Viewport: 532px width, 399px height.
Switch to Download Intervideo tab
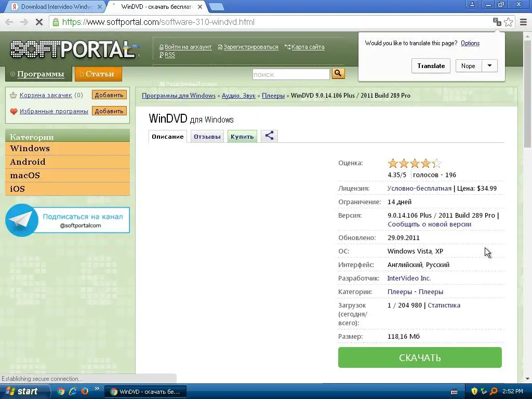pyautogui.click(x=56, y=7)
